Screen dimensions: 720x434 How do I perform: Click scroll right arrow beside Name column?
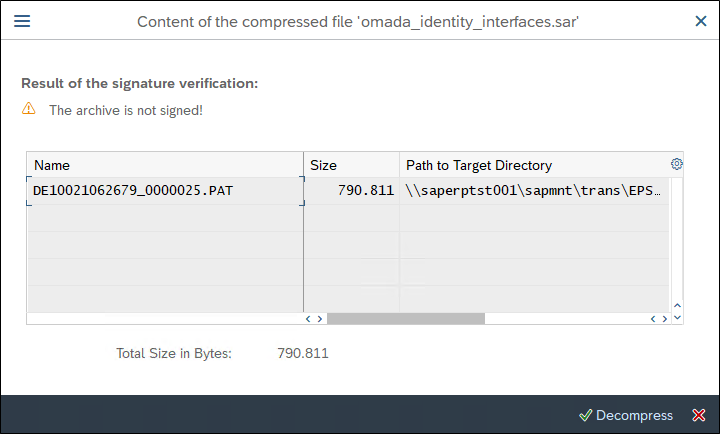(x=320, y=319)
